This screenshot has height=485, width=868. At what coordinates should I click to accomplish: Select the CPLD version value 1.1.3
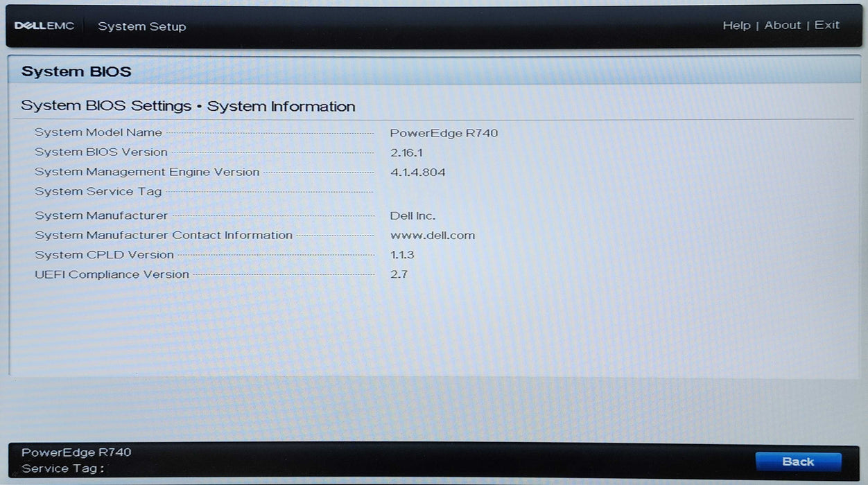click(x=402, y=255)
